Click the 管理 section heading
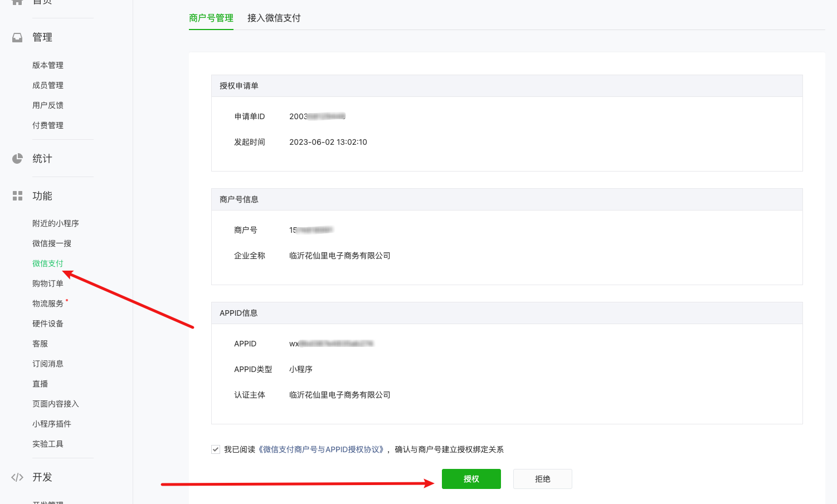 [42, 37]
